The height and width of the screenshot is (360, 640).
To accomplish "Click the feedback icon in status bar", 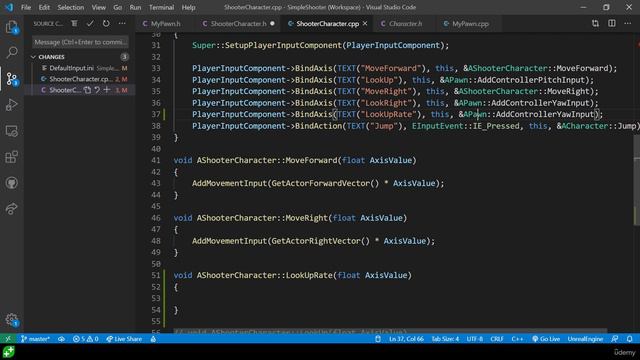I will tap(614, 339).
